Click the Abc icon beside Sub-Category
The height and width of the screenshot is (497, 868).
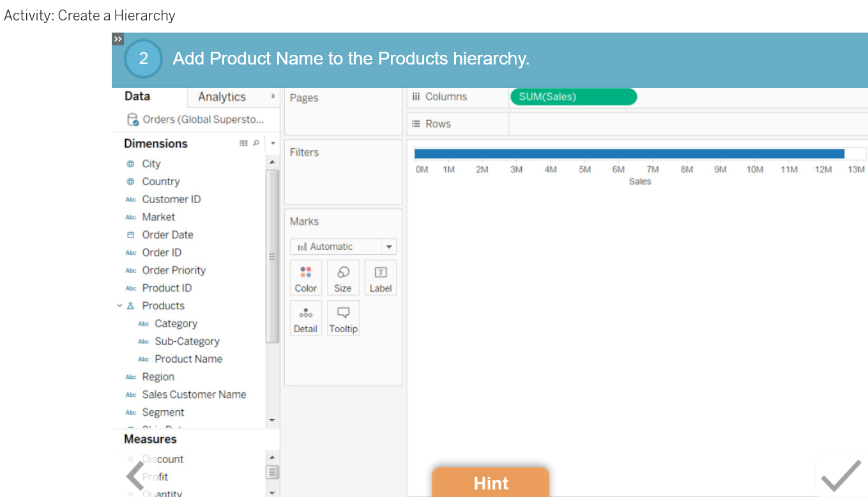(x=144, y=342)
